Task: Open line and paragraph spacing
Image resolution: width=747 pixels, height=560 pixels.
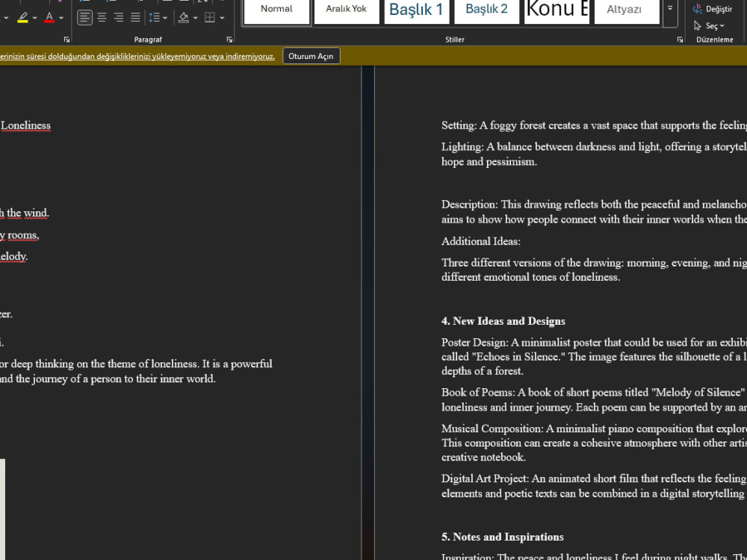Action: tap(155, 18)
